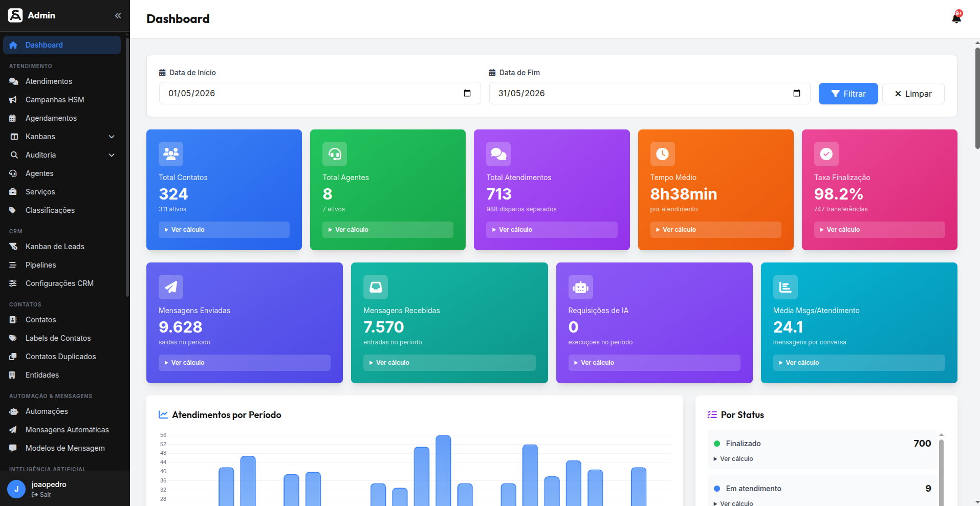980x506 pixels.
Task: Expand Ver cálculo in Taxa Finalização card
Action: 880,230
